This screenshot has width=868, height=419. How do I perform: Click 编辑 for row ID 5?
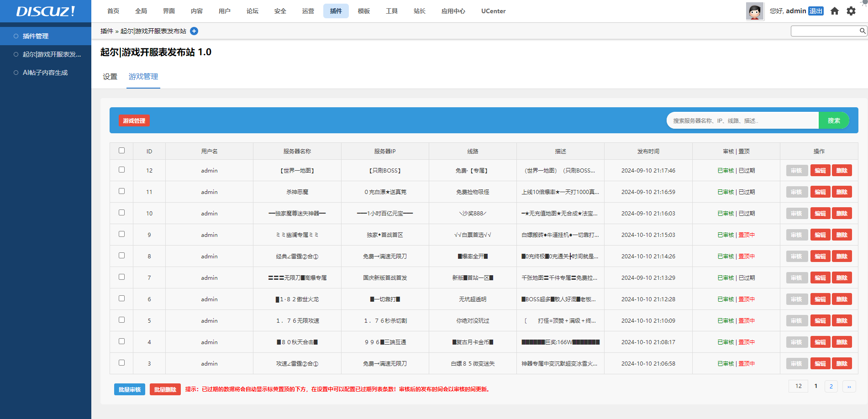tap(821, 320)
